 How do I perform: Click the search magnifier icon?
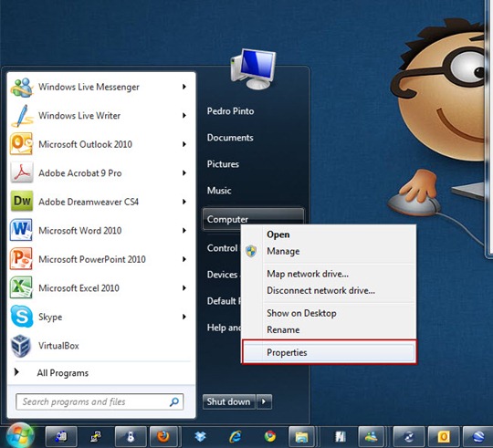coord(173,401)
